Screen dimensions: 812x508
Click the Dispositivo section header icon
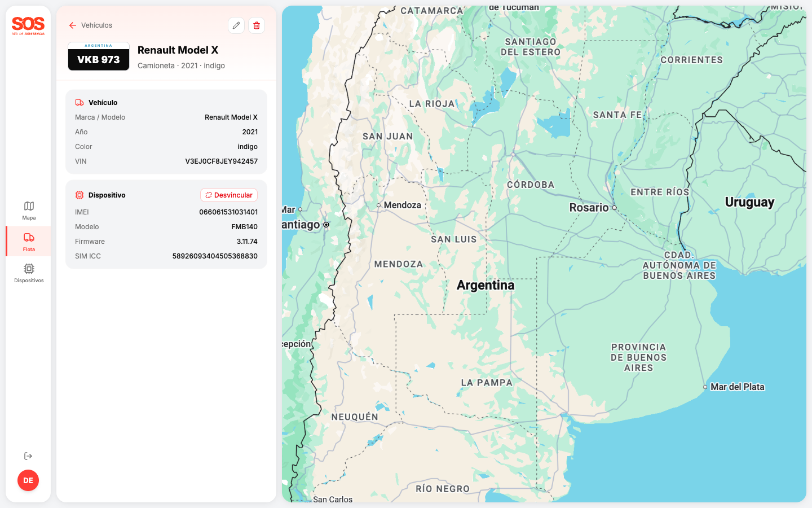coord(80,195)
